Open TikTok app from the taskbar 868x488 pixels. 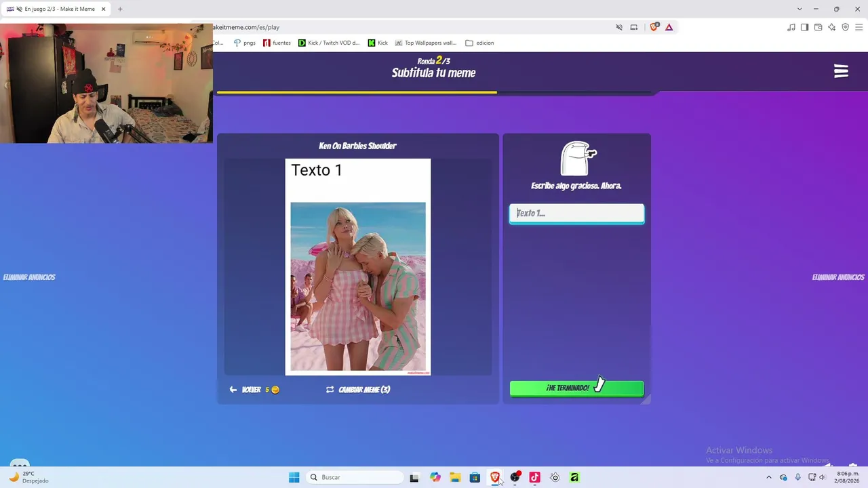click(535, 477)
